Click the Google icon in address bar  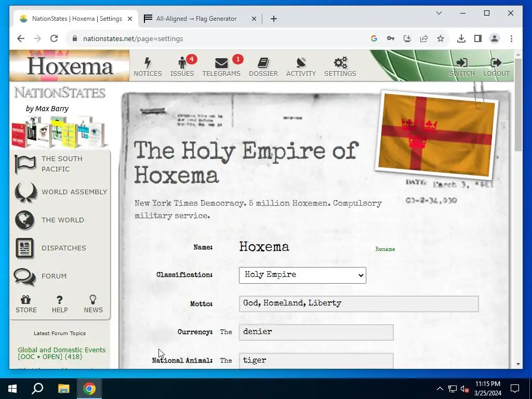click(x=374, y=38)
